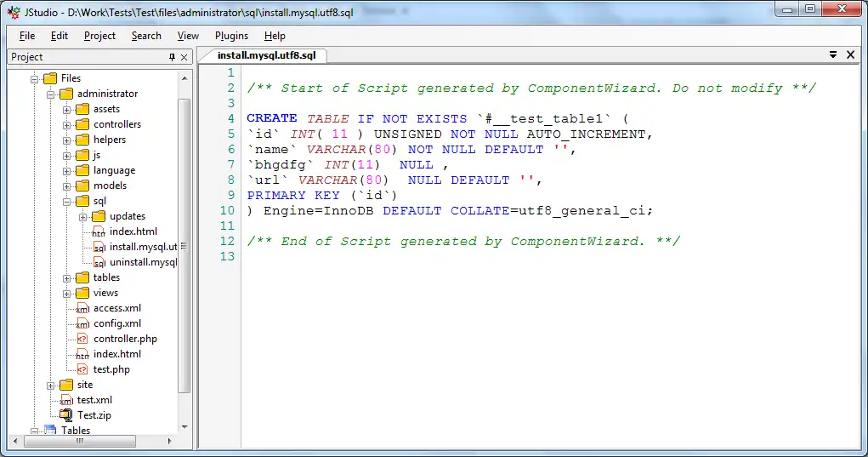
Task: Click the uninstall.mysql sql file icon
Action: coord(99,262)
